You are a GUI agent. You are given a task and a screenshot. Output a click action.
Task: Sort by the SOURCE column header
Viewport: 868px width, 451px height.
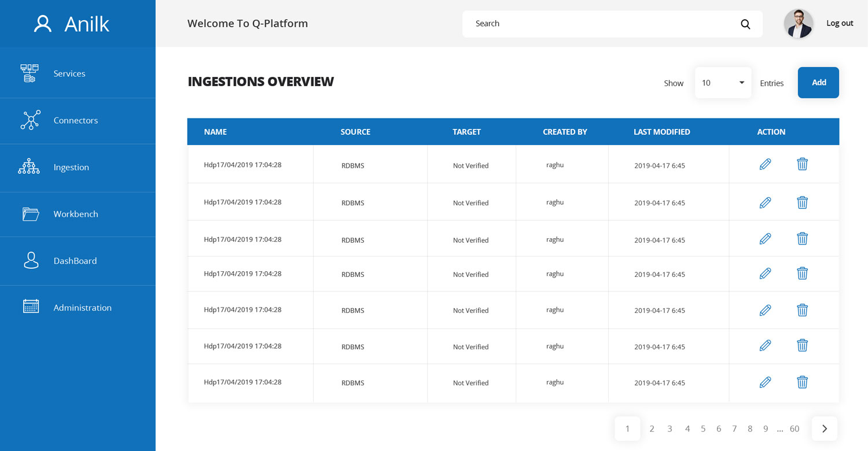(355, 132)
